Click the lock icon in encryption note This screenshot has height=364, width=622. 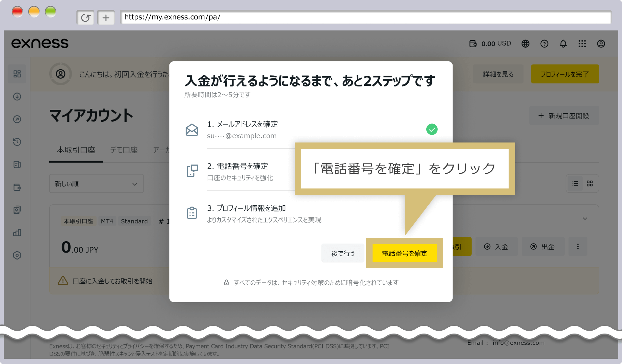(x=226, y=282)
